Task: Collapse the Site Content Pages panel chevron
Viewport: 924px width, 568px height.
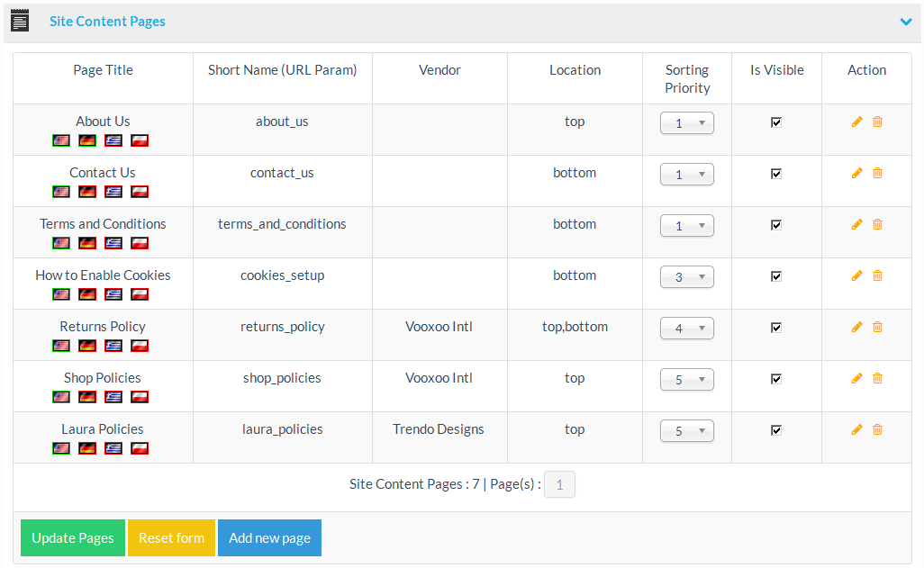Action: click(906, 22)
